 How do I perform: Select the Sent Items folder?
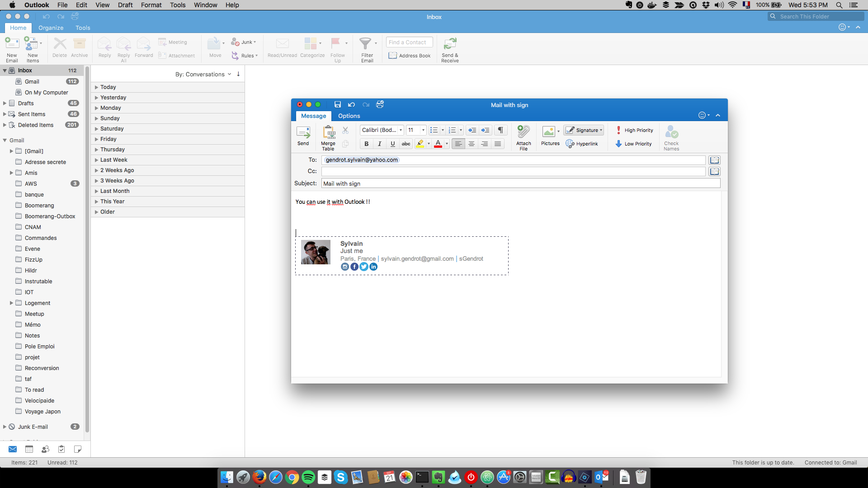32,114
